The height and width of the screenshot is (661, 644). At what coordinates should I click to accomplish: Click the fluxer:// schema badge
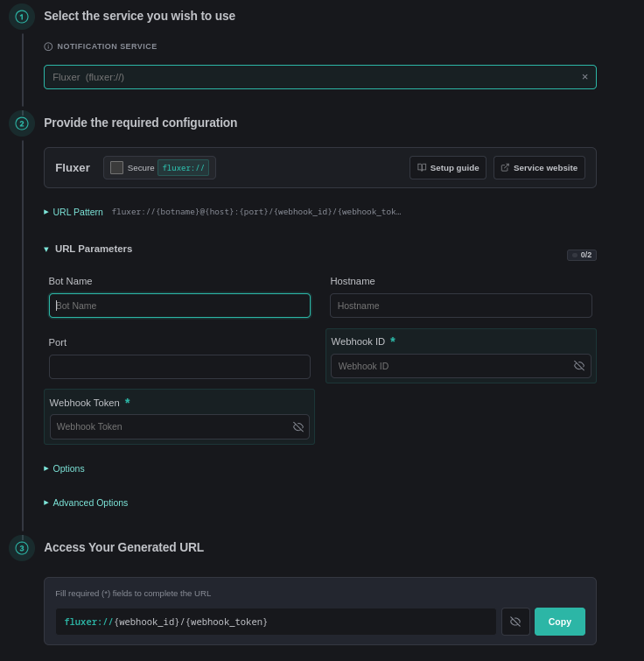click(x=183, y=168)
